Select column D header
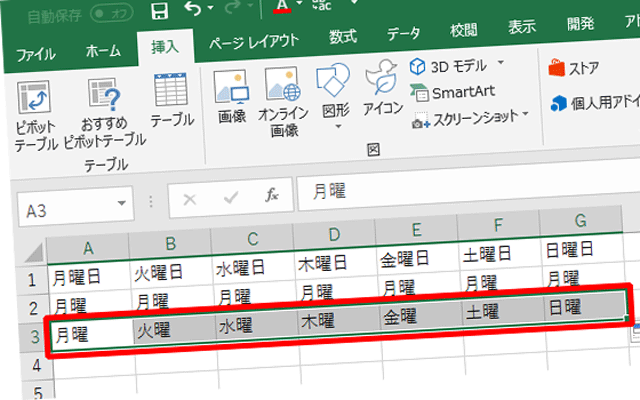This screenshot has width=640, height=400. [x=334, y=234]
